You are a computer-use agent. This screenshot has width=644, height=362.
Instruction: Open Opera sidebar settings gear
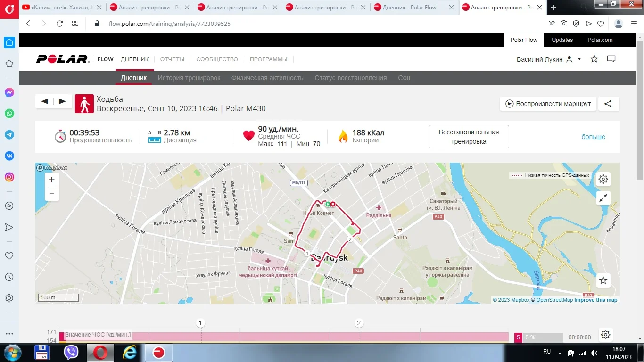pos(9,298)
